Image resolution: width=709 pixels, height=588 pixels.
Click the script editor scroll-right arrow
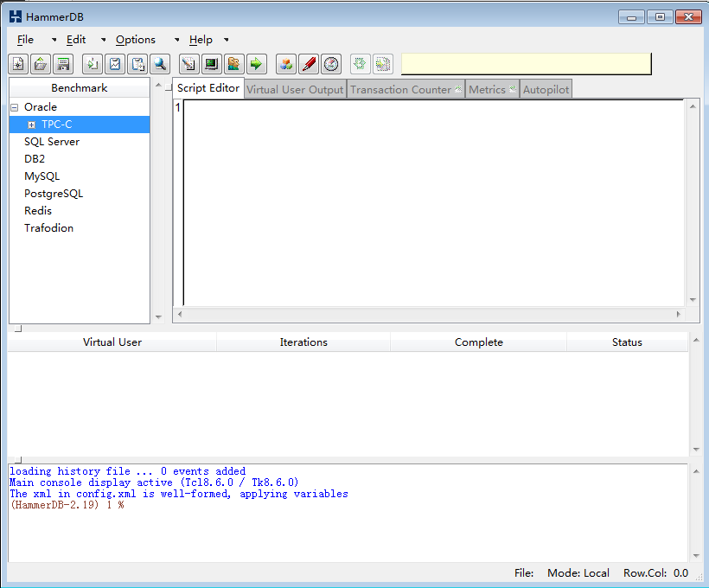click(x=678, y=314)
